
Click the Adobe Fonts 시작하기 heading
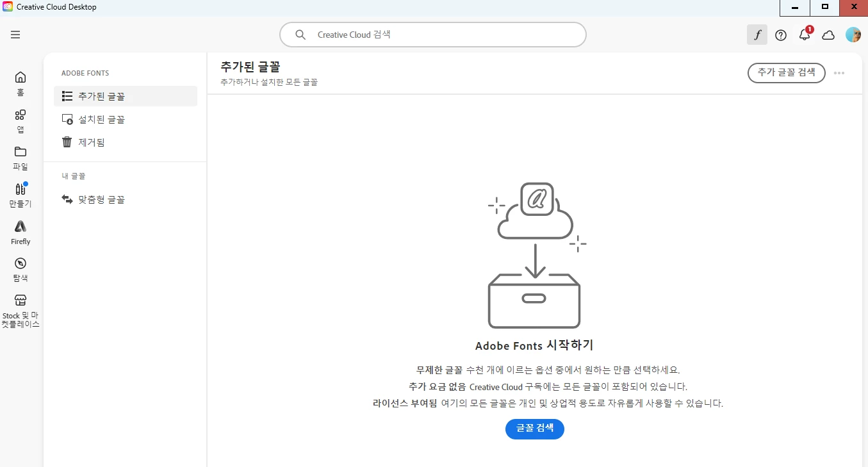[534, 346]
